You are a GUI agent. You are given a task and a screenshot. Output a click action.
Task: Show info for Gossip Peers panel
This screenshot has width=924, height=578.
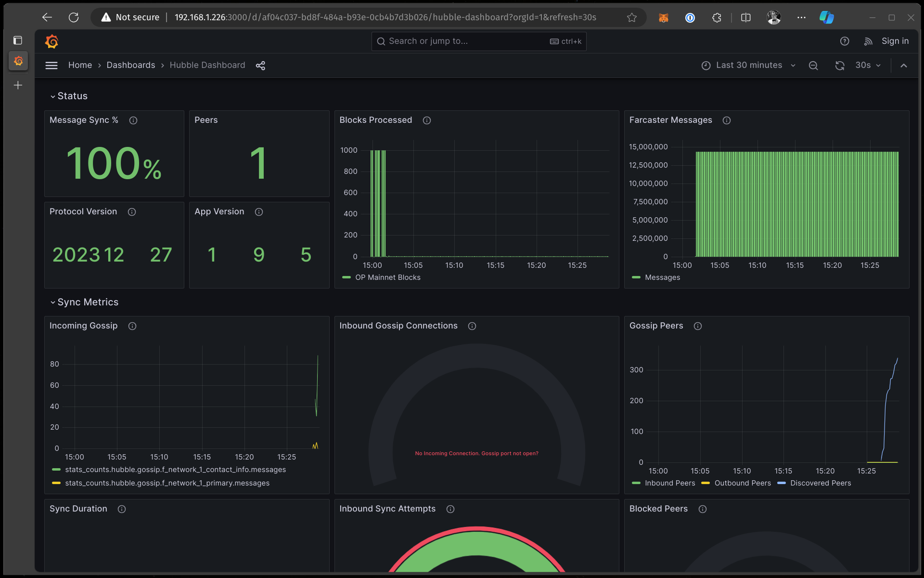click(698, 326)
